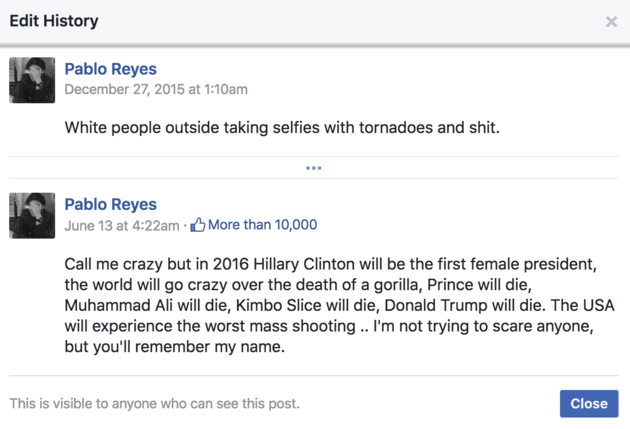Click avatar beside the December 27 entry

tap(32, 80)
